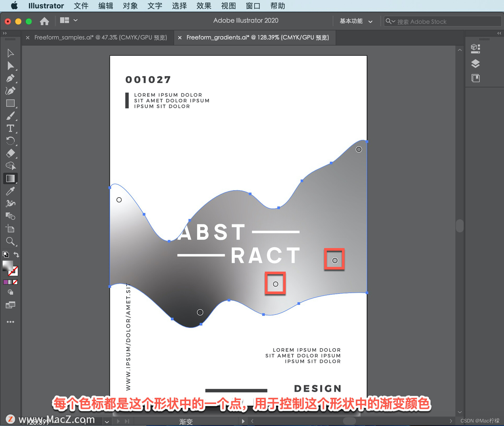The image size is (504, 426).
Task: Select the Direct Selection tool
Action: 10,66
